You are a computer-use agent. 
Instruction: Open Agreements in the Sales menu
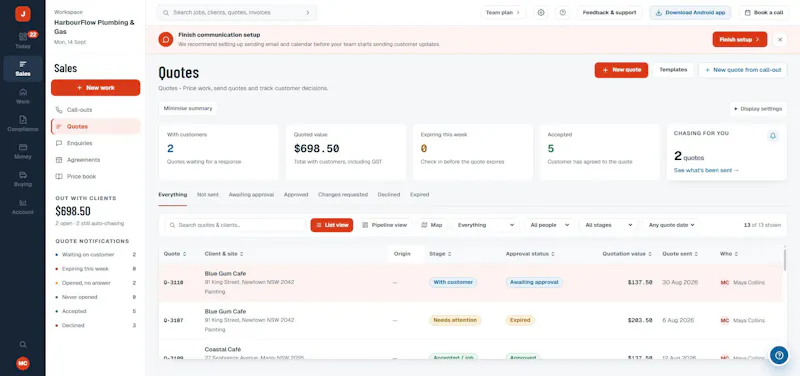[x=95, y=160]
